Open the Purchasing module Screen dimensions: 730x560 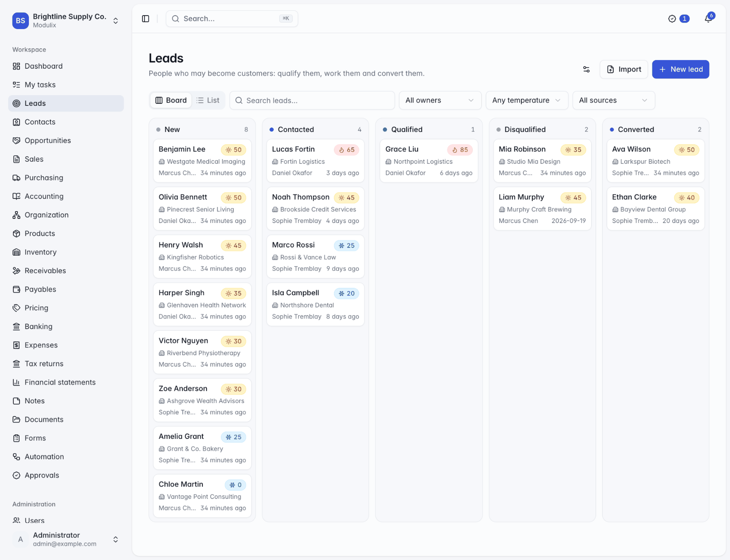(x=66, y=178)
